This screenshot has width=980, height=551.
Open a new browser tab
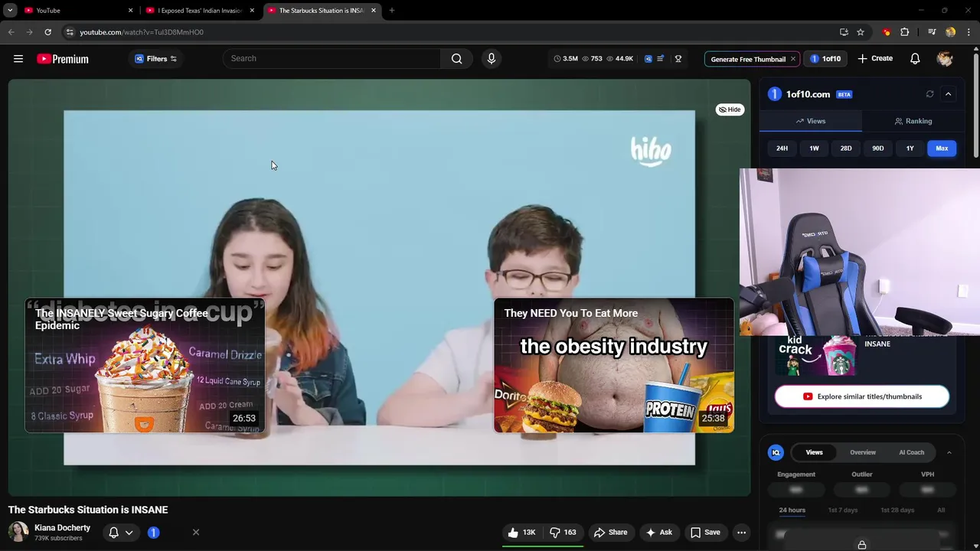(x=391, y=10)
